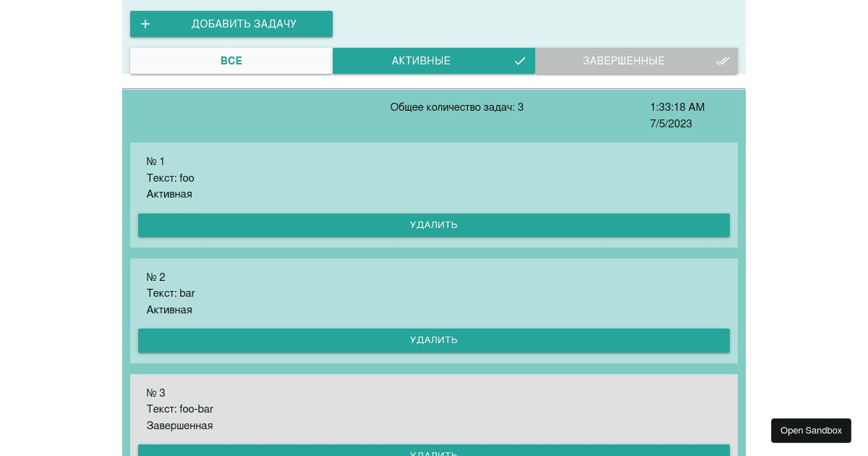Click the label № 3
Image resolution: width=868 pixels, height=456 pixels.
pyautogui.click(x=156, y=393)
